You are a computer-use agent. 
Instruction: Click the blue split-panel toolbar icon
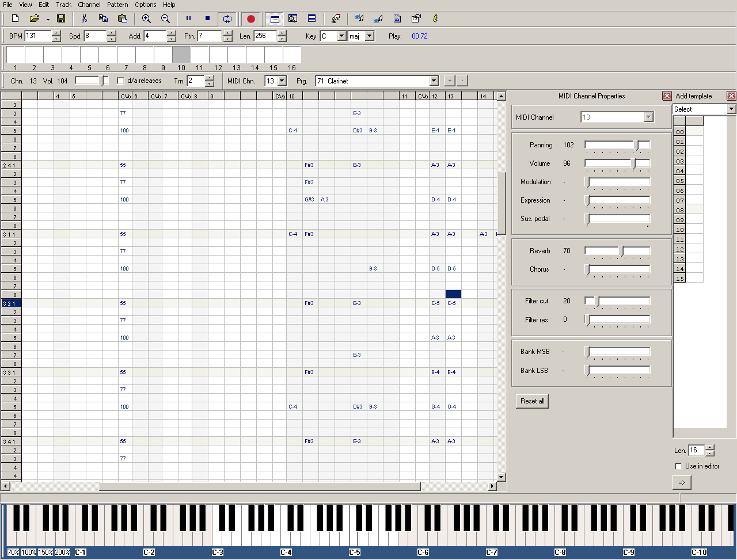tap(311, 18)
